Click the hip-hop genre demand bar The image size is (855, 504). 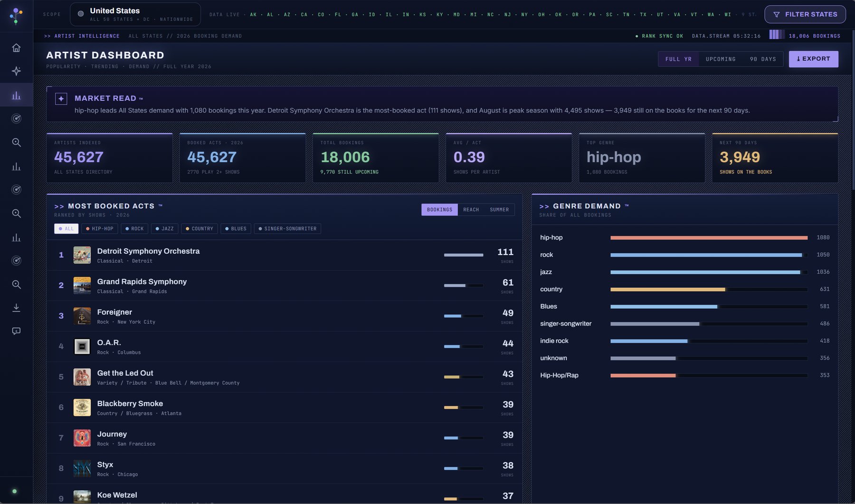[709, 238]
